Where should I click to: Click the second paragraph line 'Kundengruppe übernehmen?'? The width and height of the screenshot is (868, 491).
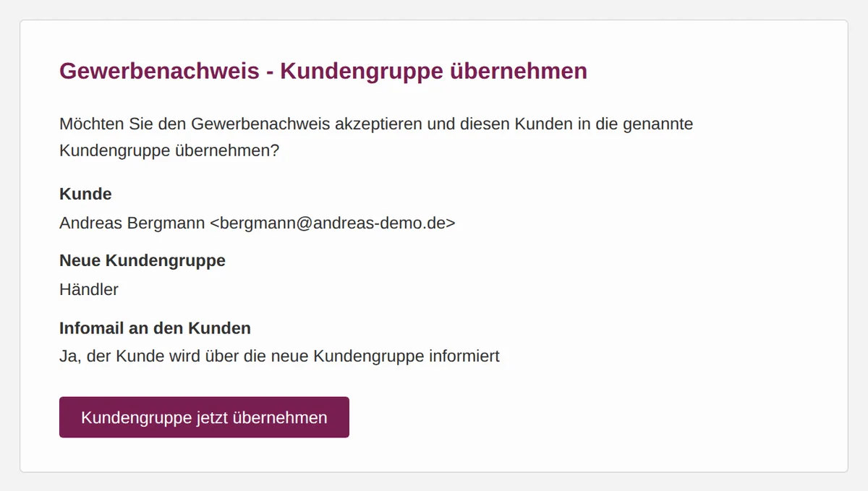169,151
